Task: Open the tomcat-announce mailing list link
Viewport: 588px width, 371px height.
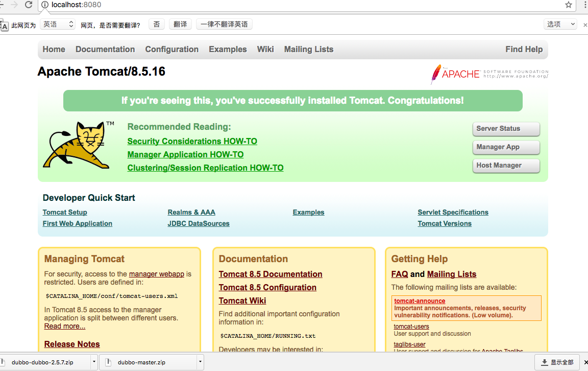Action: 420,301
